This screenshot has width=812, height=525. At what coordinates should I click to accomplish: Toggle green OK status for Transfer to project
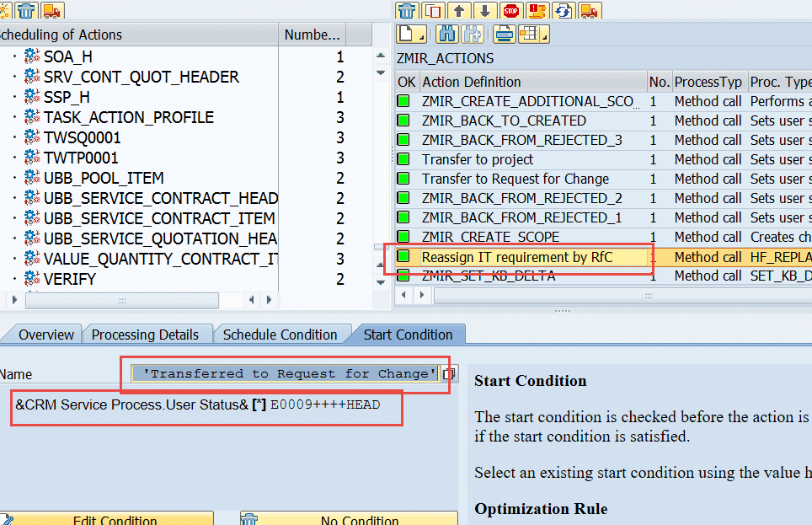pos(405,159)
